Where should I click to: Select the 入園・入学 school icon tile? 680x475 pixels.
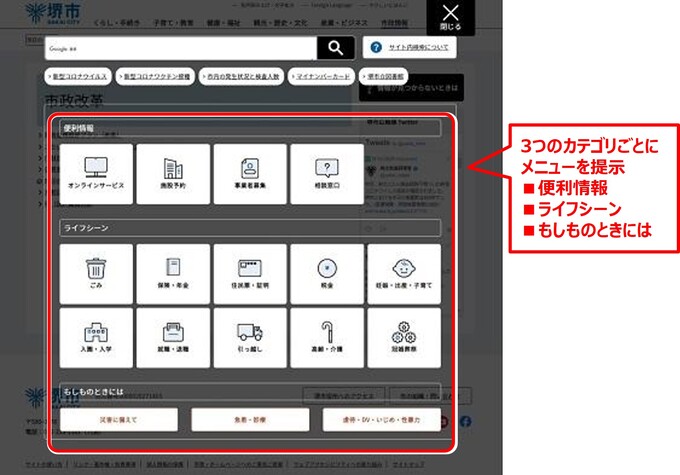pyautogui.click(x=97, y=337)
